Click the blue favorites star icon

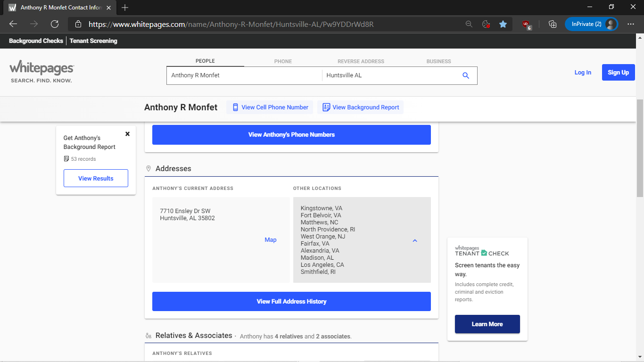coord(503,24)
